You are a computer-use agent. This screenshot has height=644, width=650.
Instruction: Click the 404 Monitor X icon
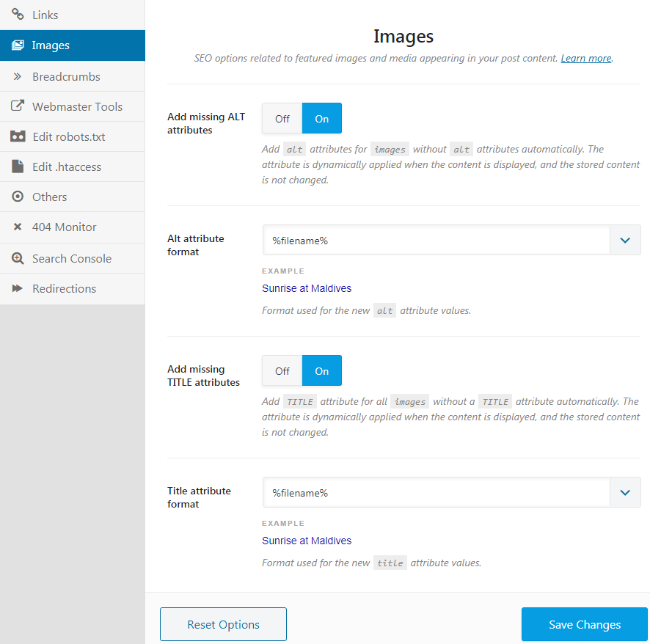pyautogui.click(x=18, y=227)
